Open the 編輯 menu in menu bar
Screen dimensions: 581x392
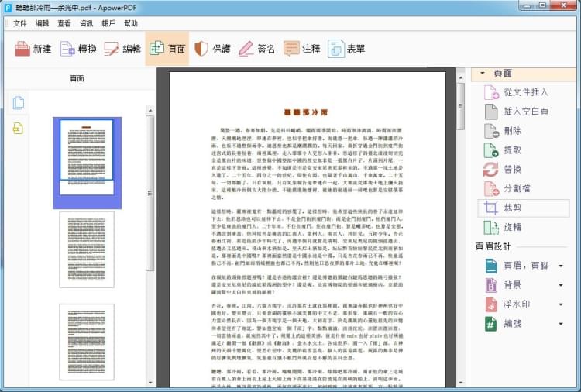click(x=43, y=23)
